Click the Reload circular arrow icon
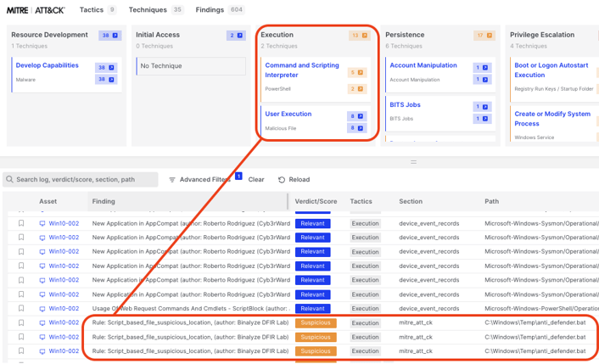This screenshot has height=364, width=599. click(282, 180)
